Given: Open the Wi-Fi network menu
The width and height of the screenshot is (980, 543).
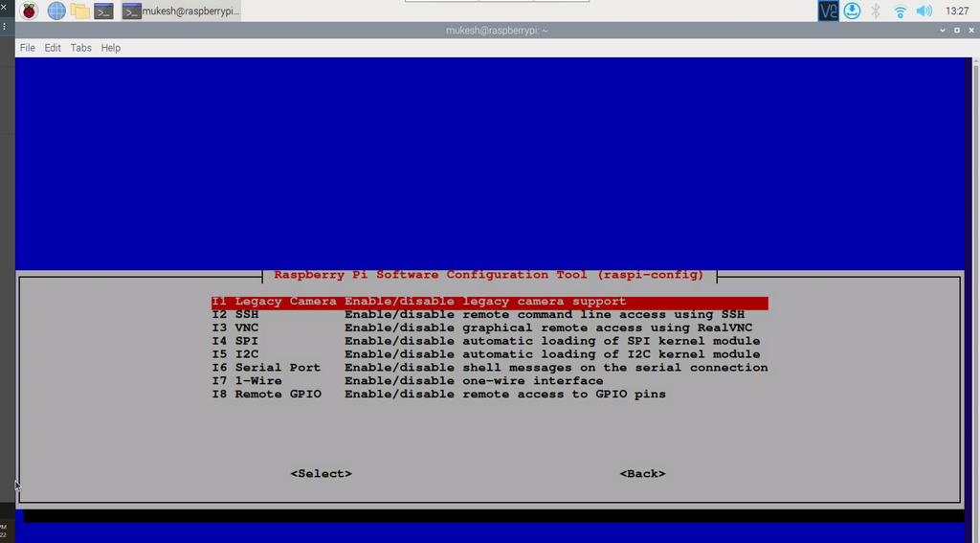Looking at the screenshot, I should coord(900,11).
